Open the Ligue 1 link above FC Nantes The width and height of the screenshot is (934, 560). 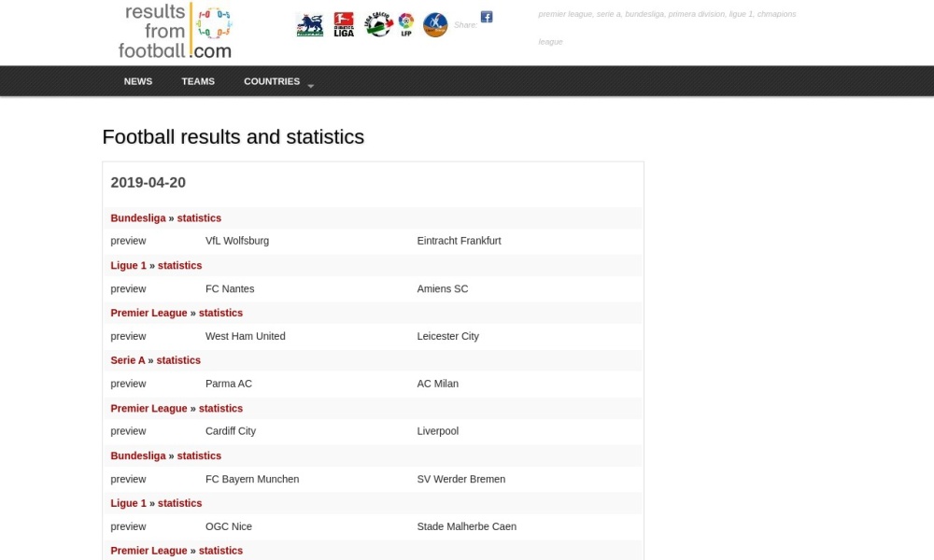point(128,265)
